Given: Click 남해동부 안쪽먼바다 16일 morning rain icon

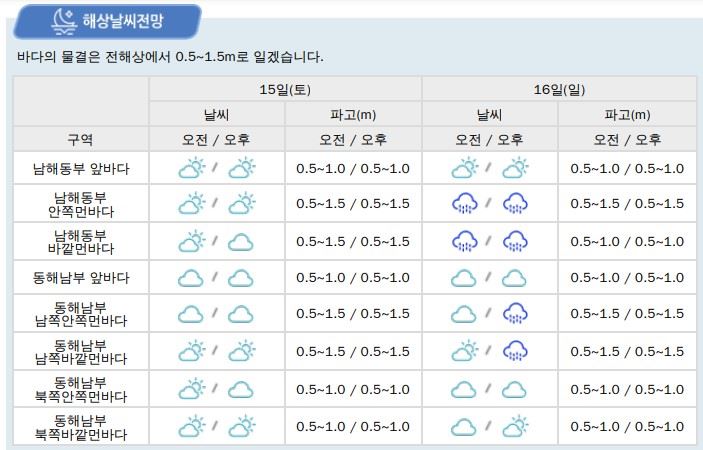Looking at the screenshot, I should click(x=465, y=204).
